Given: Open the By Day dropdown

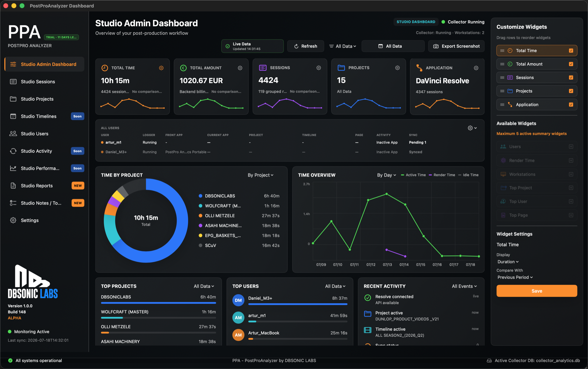Looking at the screenshot, I should tap(386, 175).
